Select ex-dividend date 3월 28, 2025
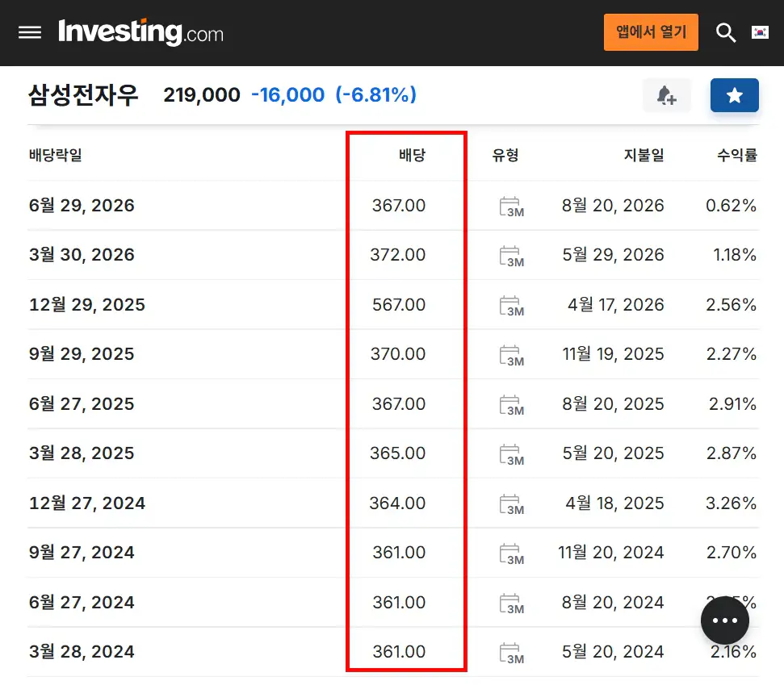The width and height of the screenshot is (784, 685). 82,453
